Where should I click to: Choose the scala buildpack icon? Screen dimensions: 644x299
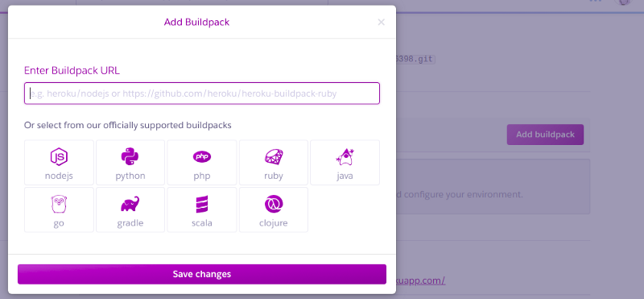[202, 204]
